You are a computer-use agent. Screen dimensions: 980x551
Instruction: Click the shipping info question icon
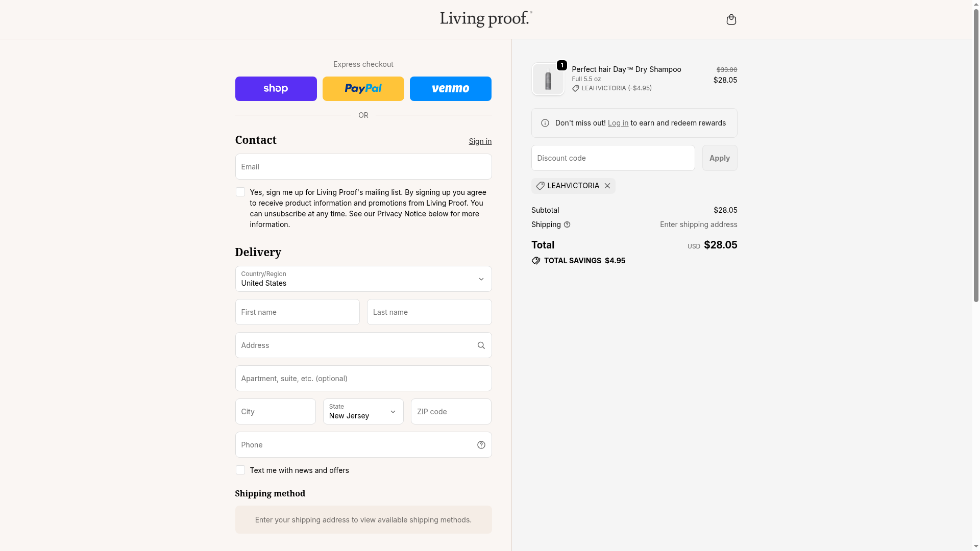567,224
